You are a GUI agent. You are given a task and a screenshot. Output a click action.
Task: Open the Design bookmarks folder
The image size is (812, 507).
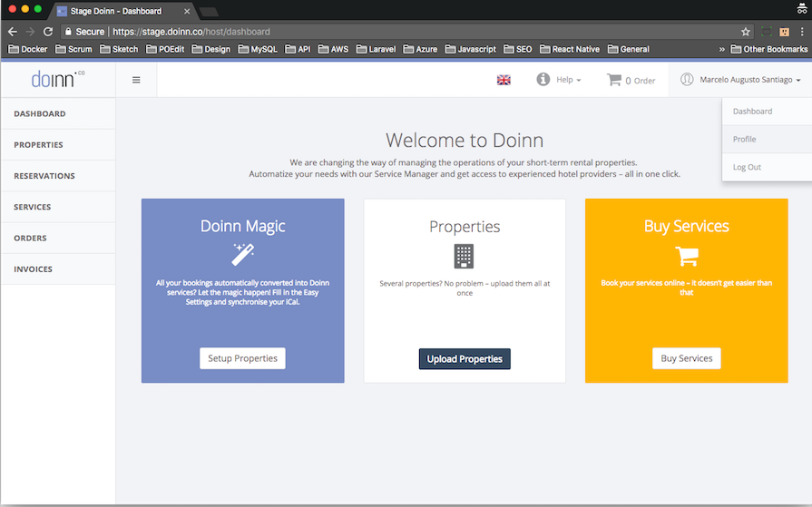coord(210,49)
